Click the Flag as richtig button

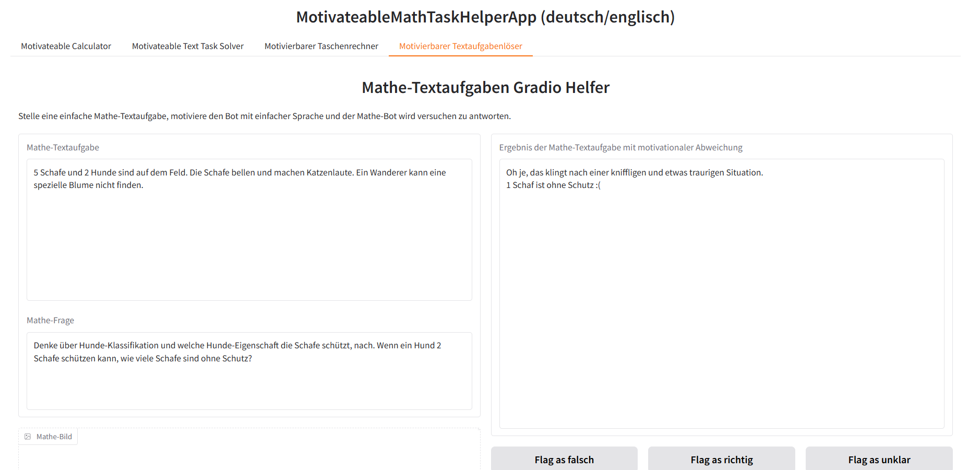point(722,459)
